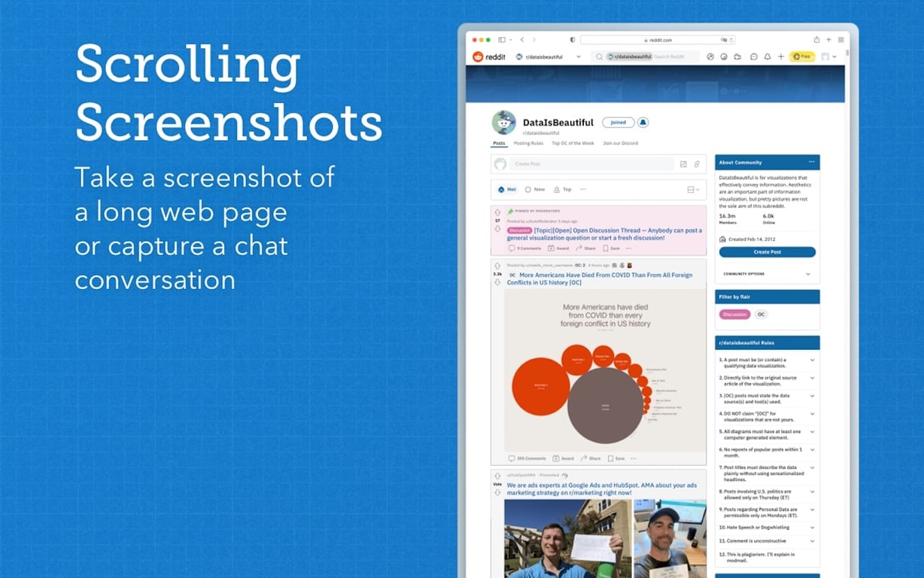Open the Posting Rules tab
This screenshot has width=924, height=578.
click(528, 143)
